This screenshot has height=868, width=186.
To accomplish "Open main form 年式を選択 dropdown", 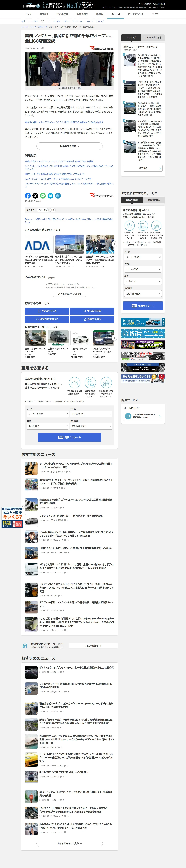I will point(48,426).
